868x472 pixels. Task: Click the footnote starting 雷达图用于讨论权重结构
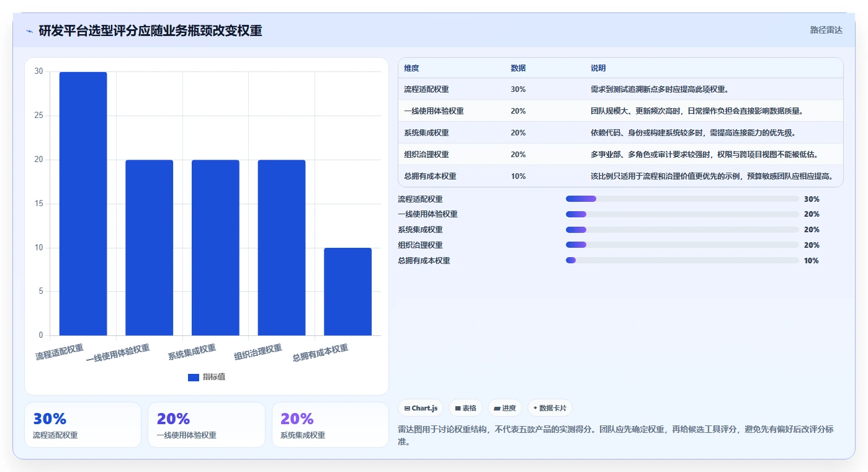[x=616, y=435]
